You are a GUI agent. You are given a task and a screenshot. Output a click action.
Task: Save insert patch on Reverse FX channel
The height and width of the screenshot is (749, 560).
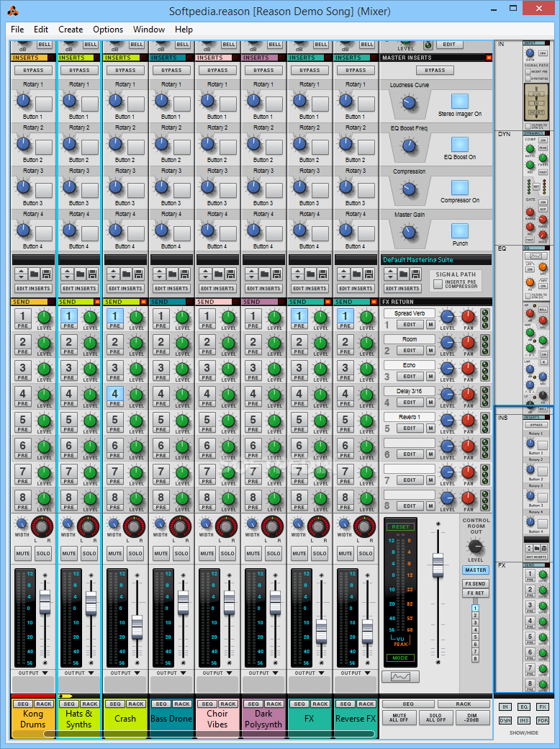(369, 274)
